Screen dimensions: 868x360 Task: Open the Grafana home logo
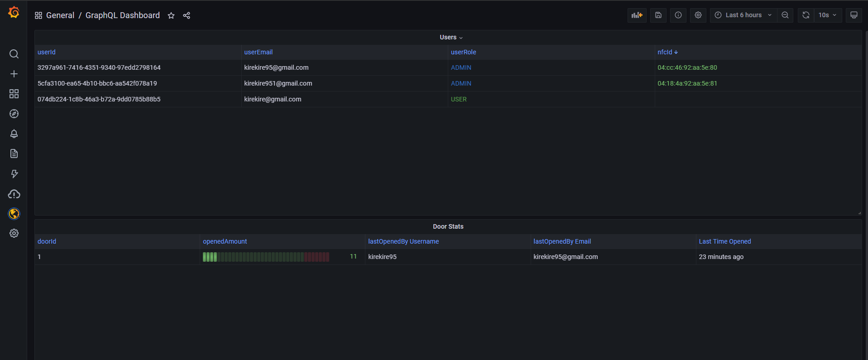(14, 13)
